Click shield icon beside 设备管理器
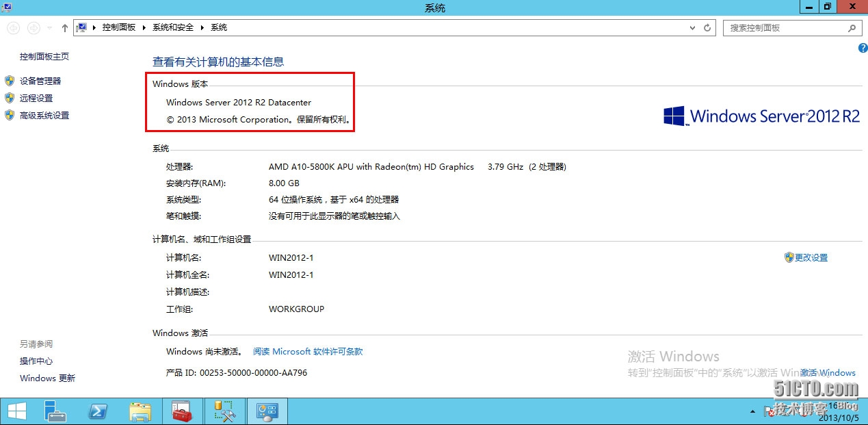The image size is (868, 425). pos(10,81)
